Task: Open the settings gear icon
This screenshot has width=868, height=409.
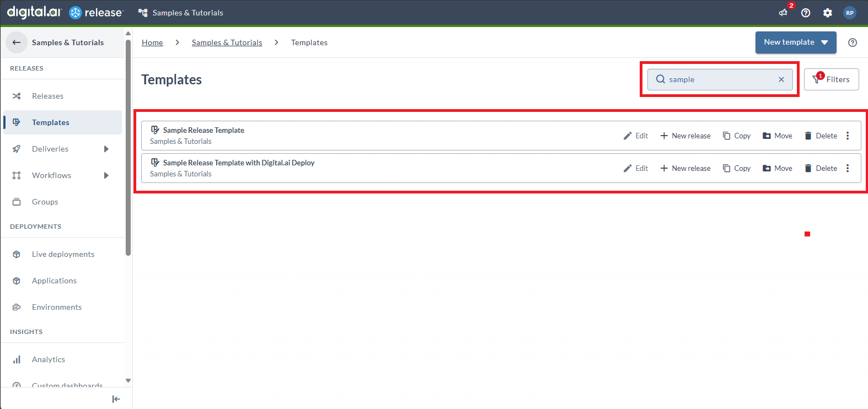Action: pyautogui.click(x=828, y=13)
